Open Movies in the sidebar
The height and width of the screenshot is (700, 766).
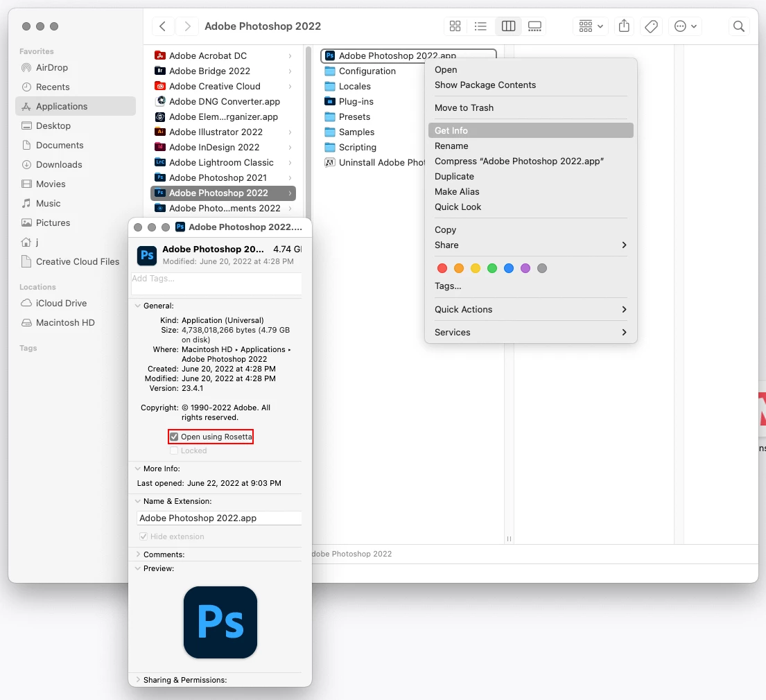point(76,184)
